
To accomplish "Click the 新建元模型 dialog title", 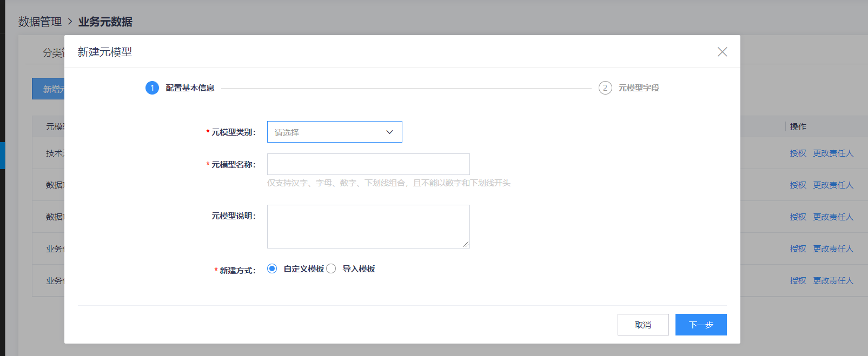I will coord(105,52).
